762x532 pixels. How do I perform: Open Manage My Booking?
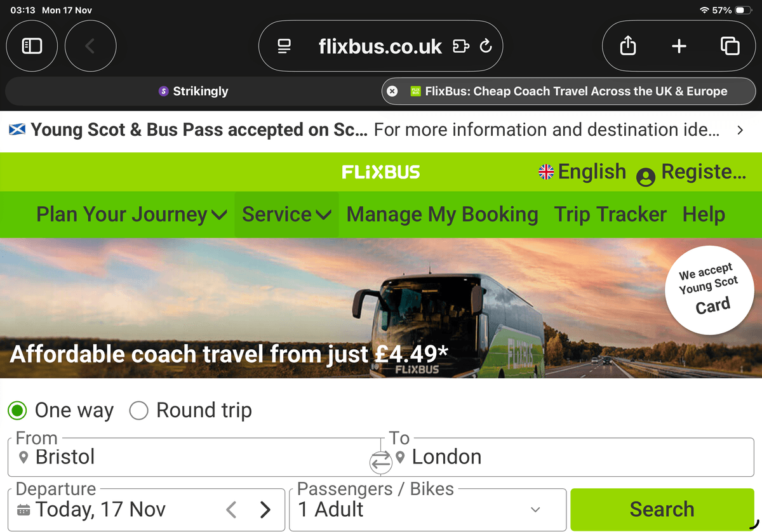(442, 215)
